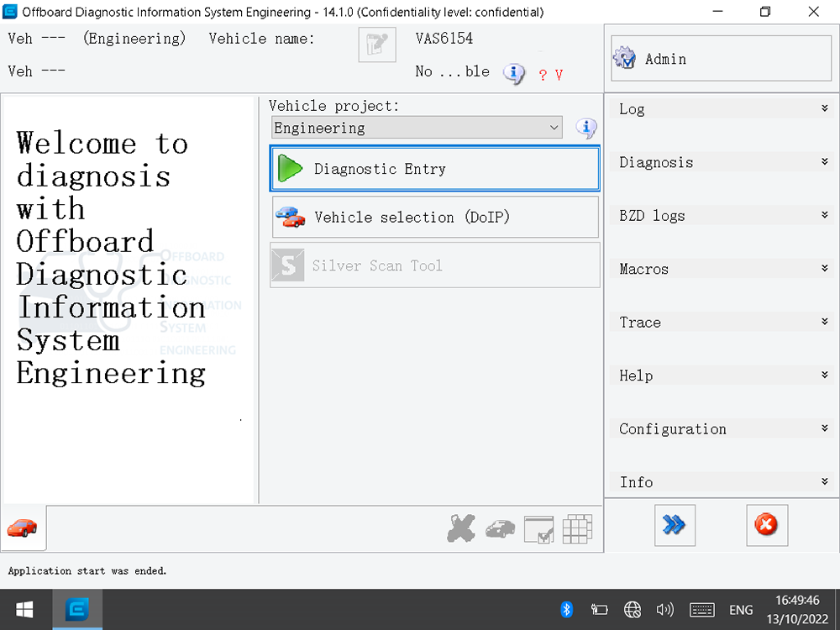Screen dimensions: 840x630
Task: Open Vehicle selection (DoIP)
Action: tap(435, 217)
